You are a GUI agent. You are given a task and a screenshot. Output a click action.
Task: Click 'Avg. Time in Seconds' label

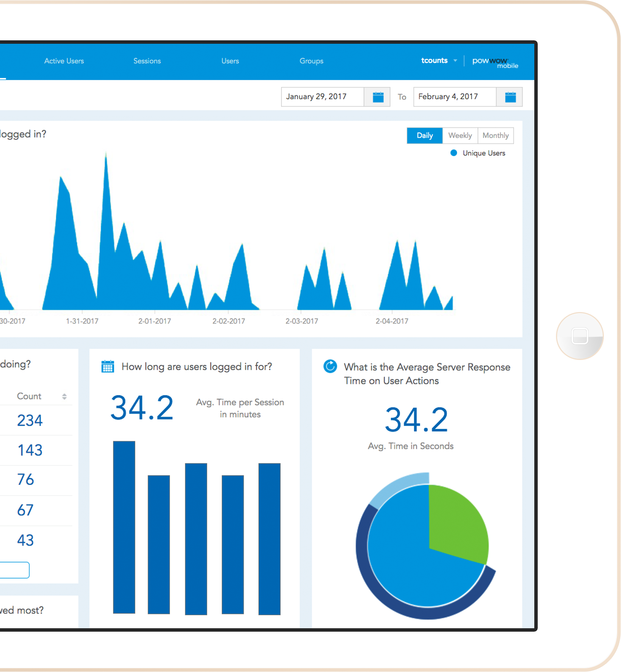(410, 446)
